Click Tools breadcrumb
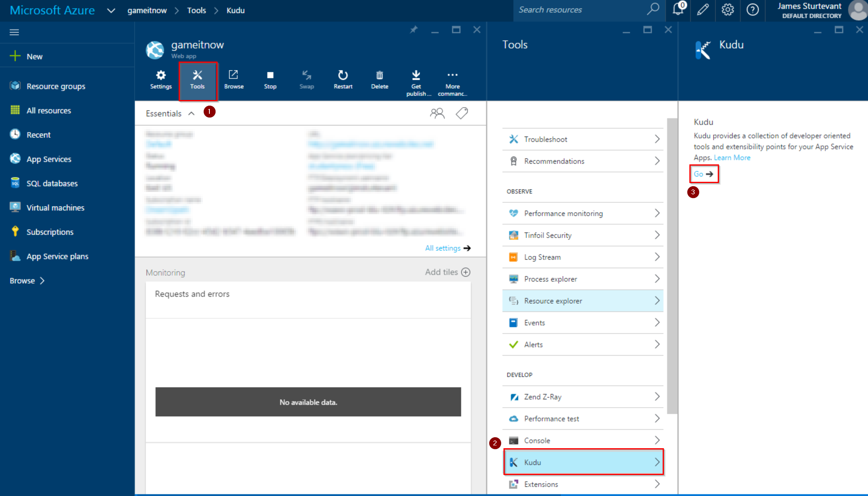868x496 pixels. point(196,11)
